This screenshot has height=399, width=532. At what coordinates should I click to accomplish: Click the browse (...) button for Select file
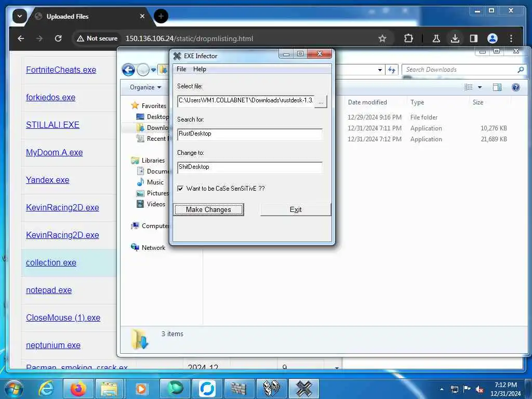point(321,101)
